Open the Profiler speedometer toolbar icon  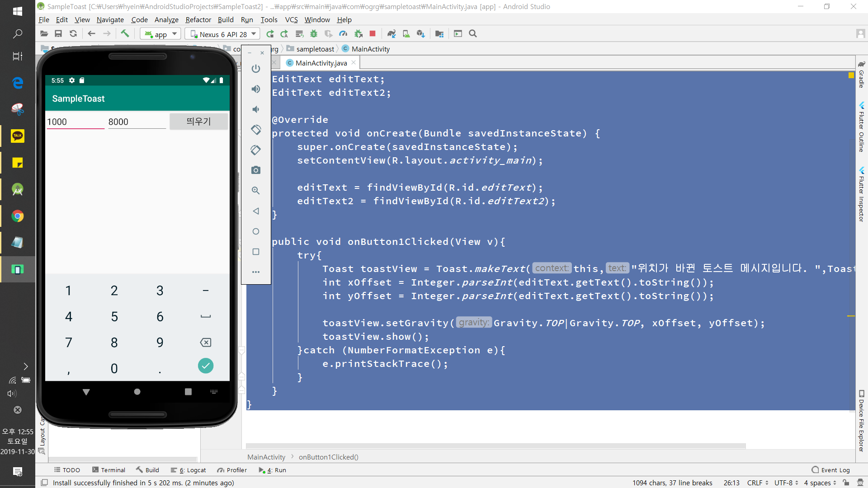click(x=344, y=33)
